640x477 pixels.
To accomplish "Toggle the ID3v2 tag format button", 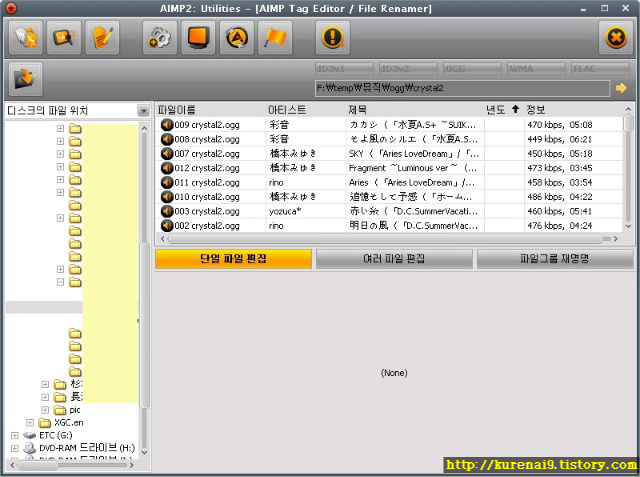I will point(408,69).
